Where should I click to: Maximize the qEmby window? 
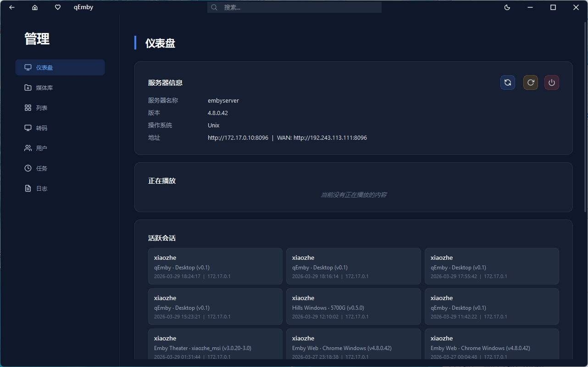click(x=553, y=7)
